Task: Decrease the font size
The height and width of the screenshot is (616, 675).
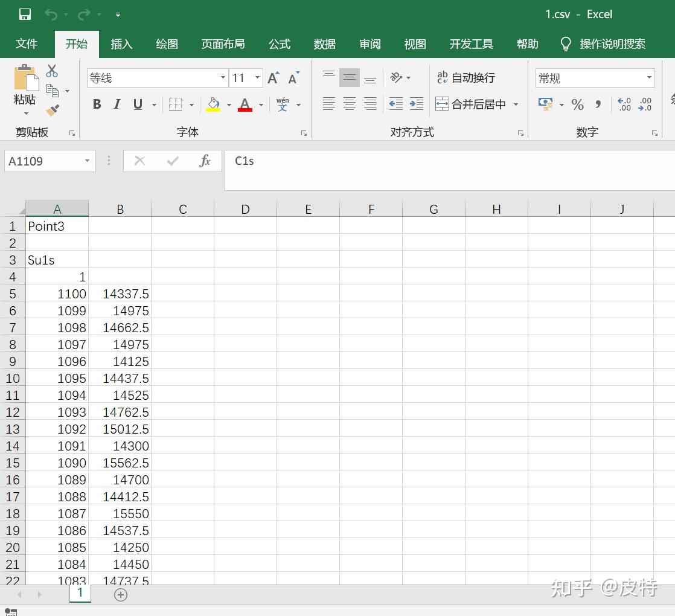Action: 294,78
